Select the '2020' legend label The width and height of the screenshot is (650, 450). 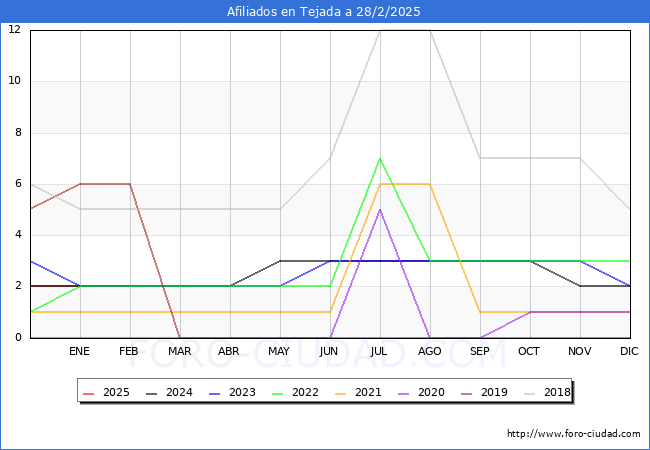click(431, 392)
